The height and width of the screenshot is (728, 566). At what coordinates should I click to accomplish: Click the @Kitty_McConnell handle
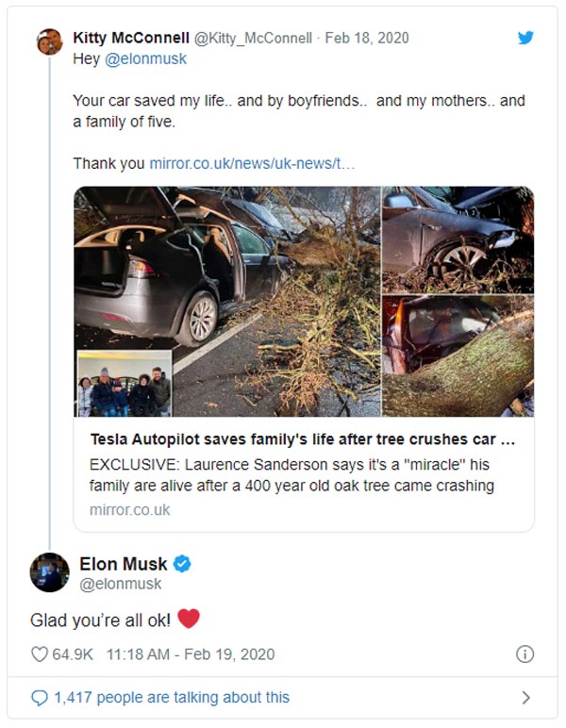click(x=253, y=40)
